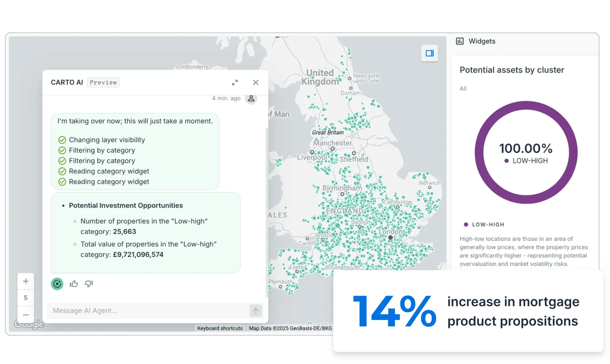Toggle the 'Changing layer visibility' checkmark item
The image size is (610, 364).
pyautogui.click(x=62, y=140)
